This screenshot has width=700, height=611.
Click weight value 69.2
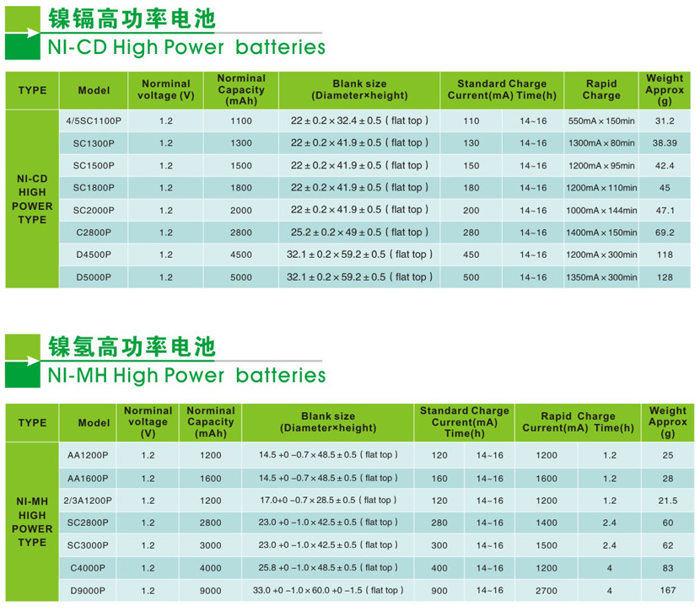click(665, 233)
